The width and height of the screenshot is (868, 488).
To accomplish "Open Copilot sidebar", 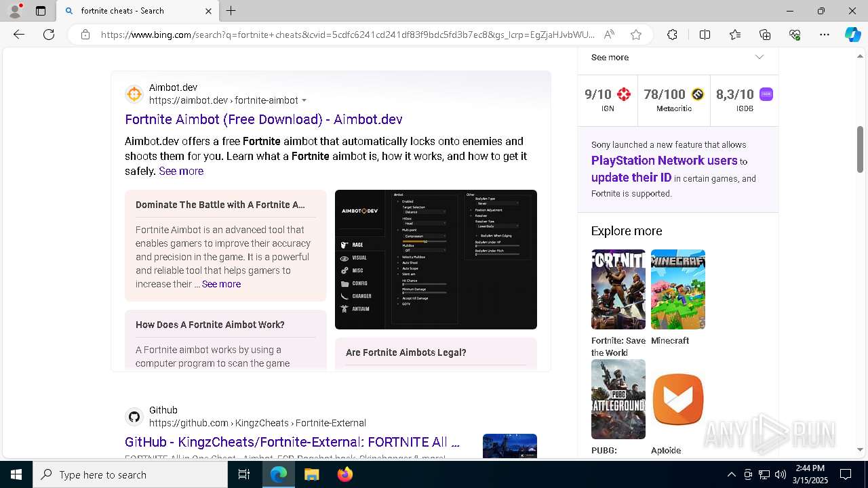I will click(852, 35).
